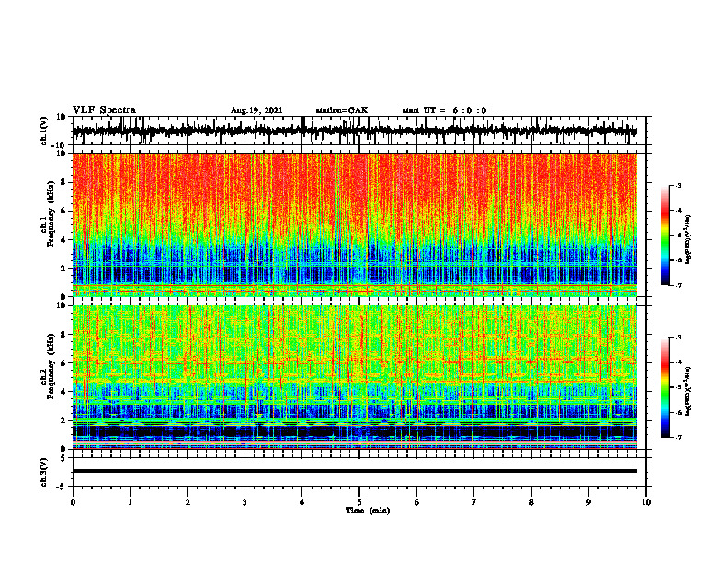Screen dimensions: 728x563
Task: Click time axis tick label "0"
Action: tap(73, 502)
